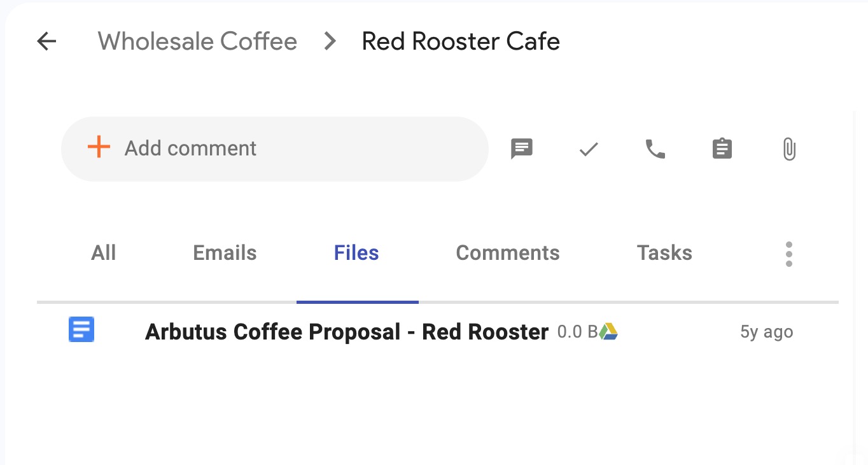
Task: Switch to the Emails tab
Action: pos(225,253)
